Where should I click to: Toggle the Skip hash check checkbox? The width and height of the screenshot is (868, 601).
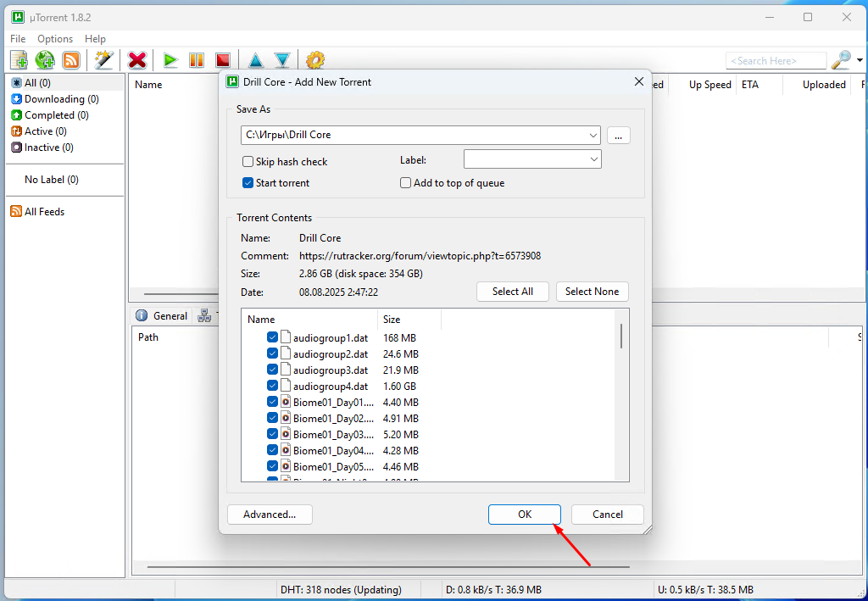(x=248, y=162)
